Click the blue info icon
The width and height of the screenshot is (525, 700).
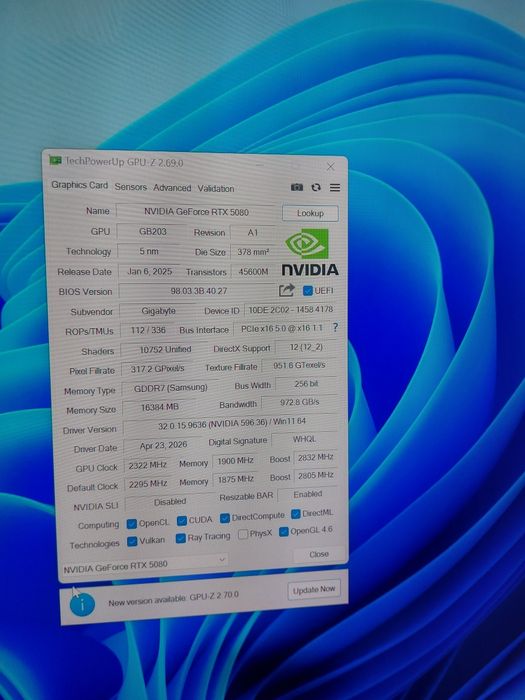[x=82, y=605]
